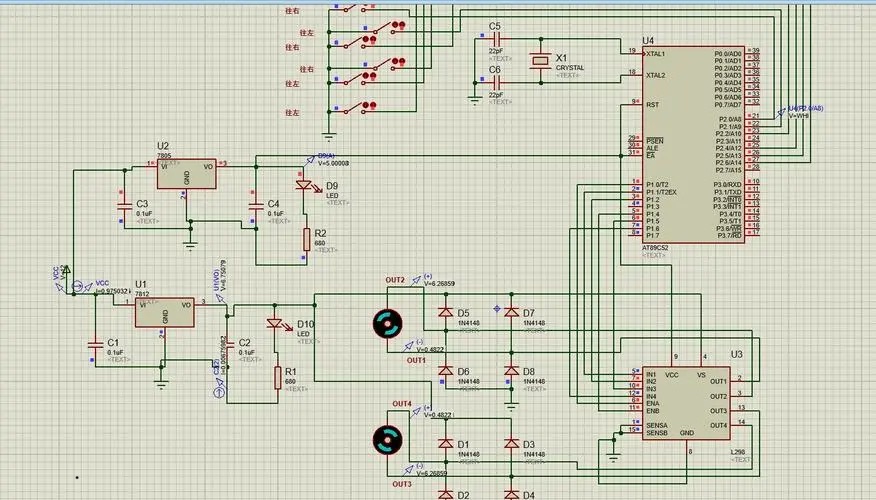The image size is (876, 500).
Task: Select the U2 7805 regulator symbol
Action: point(187,174)
